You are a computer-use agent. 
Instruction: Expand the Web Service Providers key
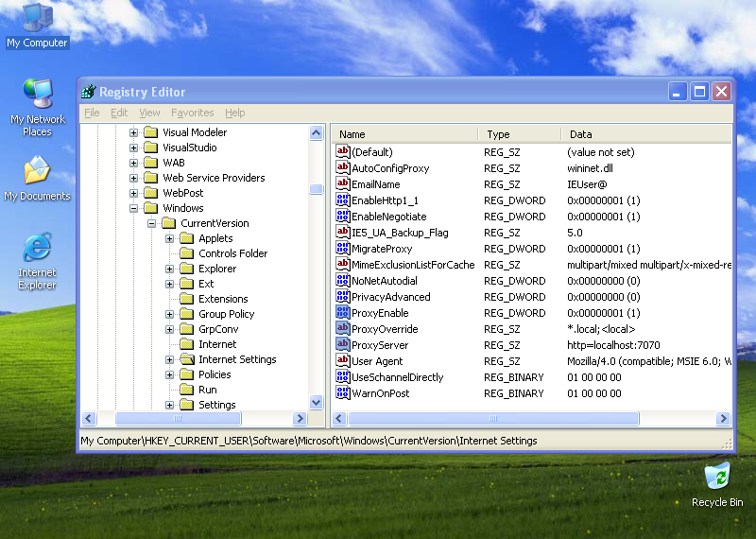pos(133,178)
